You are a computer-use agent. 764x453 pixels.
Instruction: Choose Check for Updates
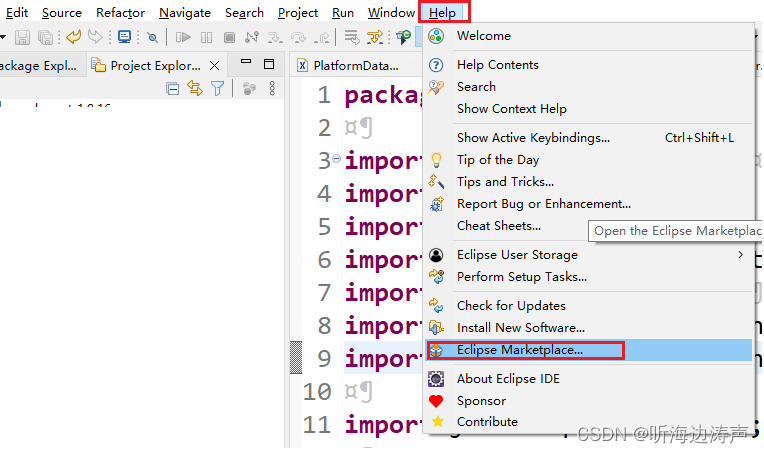tap(589, 305)
